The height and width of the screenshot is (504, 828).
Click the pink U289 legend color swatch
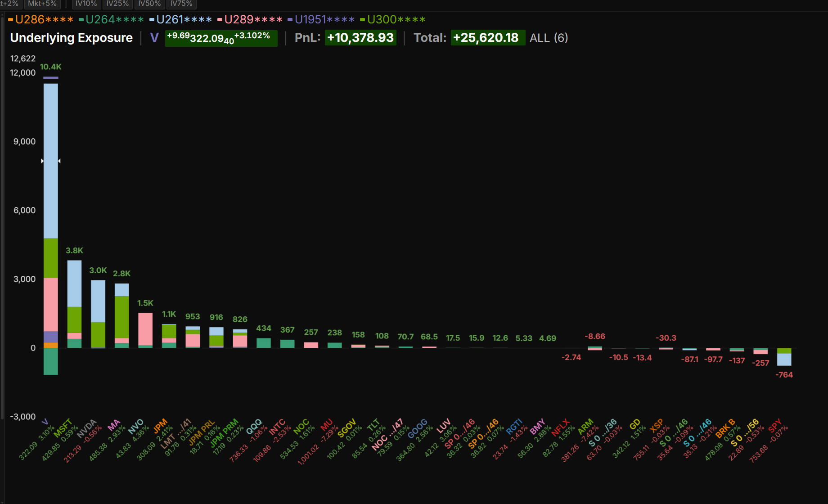(x=220, y=20)
